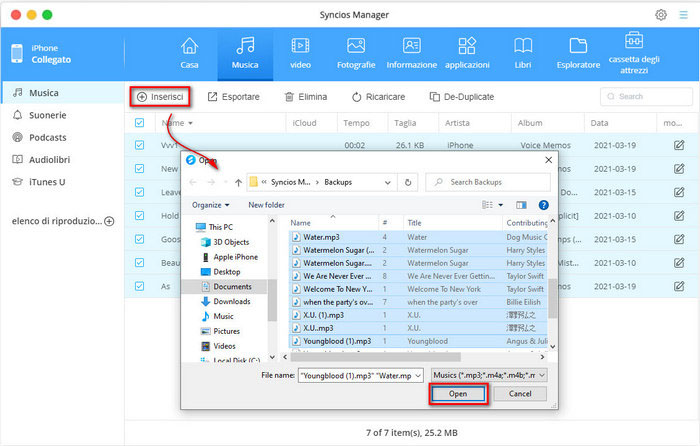Toggle checkbox for the As row
This screenshot has width=700, height=446.
tap(140, 286)
